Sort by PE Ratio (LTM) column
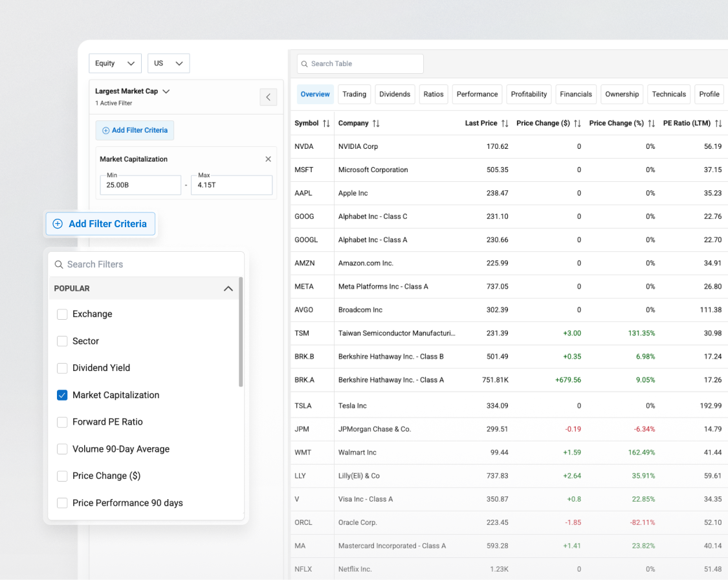 [x=718, y=123]
